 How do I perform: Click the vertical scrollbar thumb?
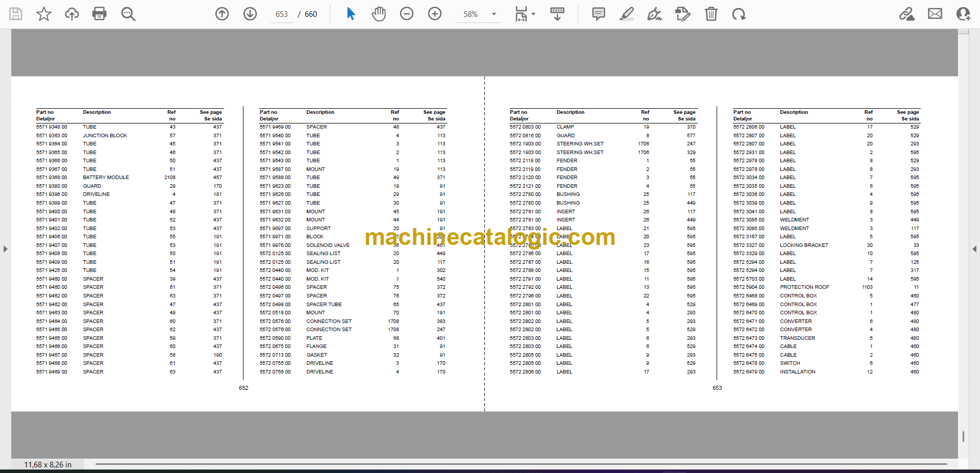coord(963,436)
